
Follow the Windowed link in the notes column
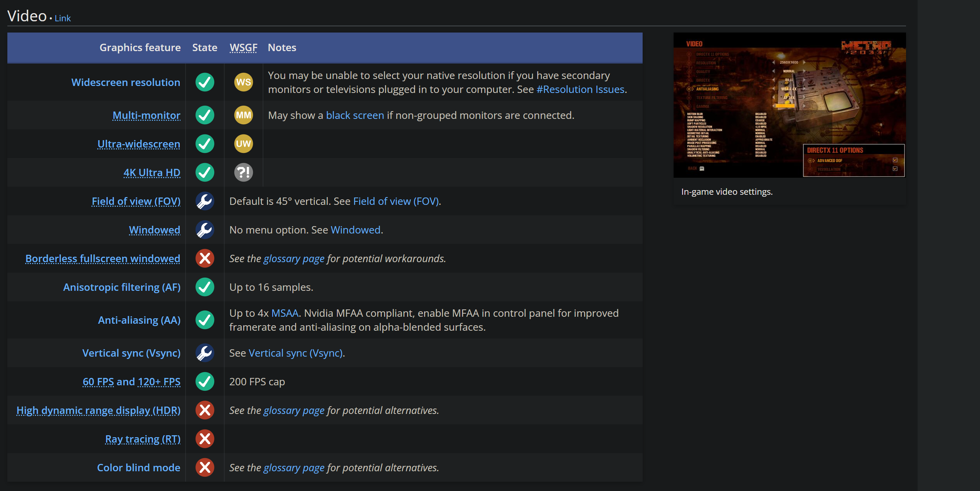356,230
